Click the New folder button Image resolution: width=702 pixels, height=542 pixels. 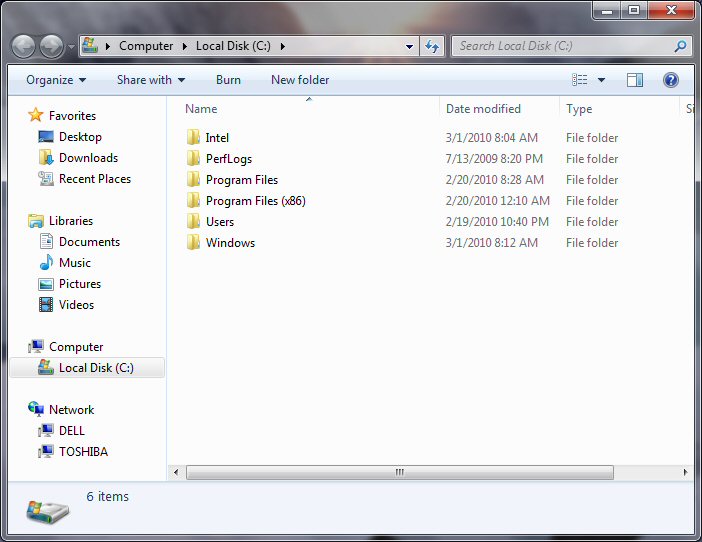(300, 80)
